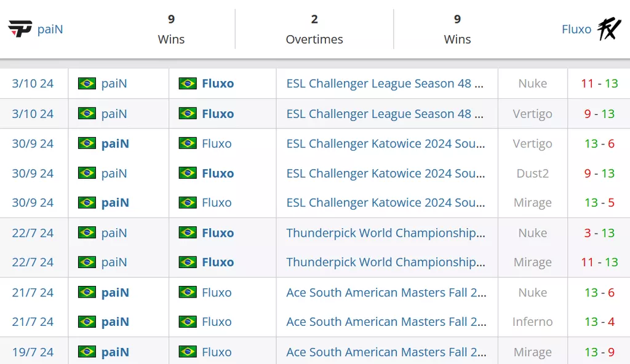The image size is (630, 364).
Task: Click the paiN logo in the header
Action: (20, 29)
